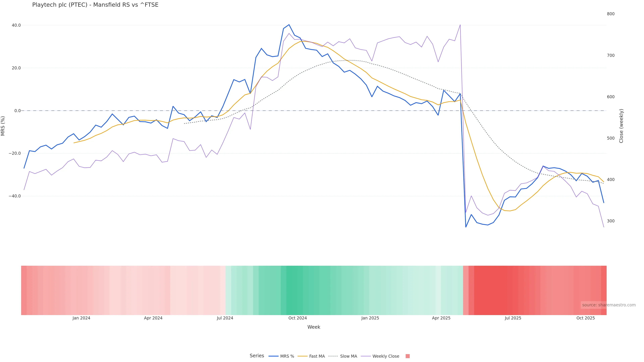Click the 800 tick on Close axis
The height and width of the screenshot is (362, 644).
[610, 14]
